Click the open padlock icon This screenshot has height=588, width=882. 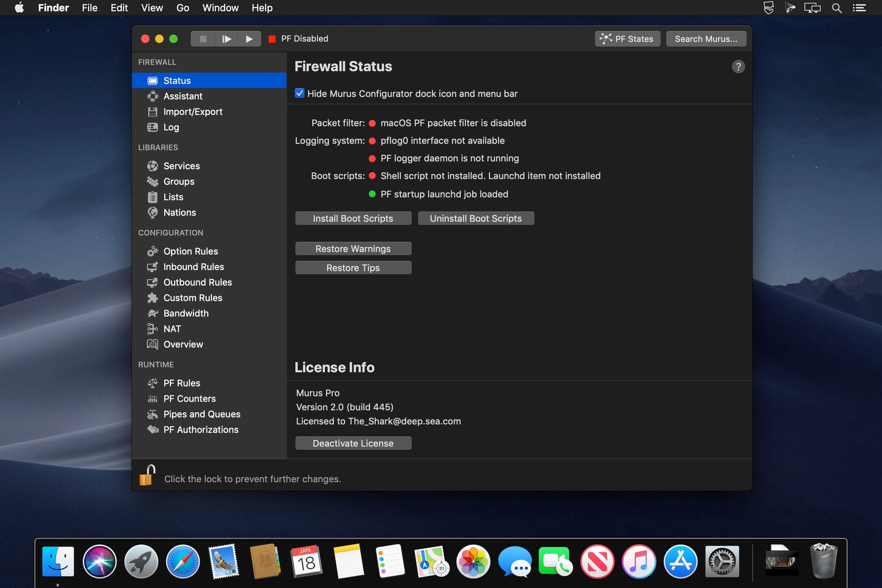[147, 475]
